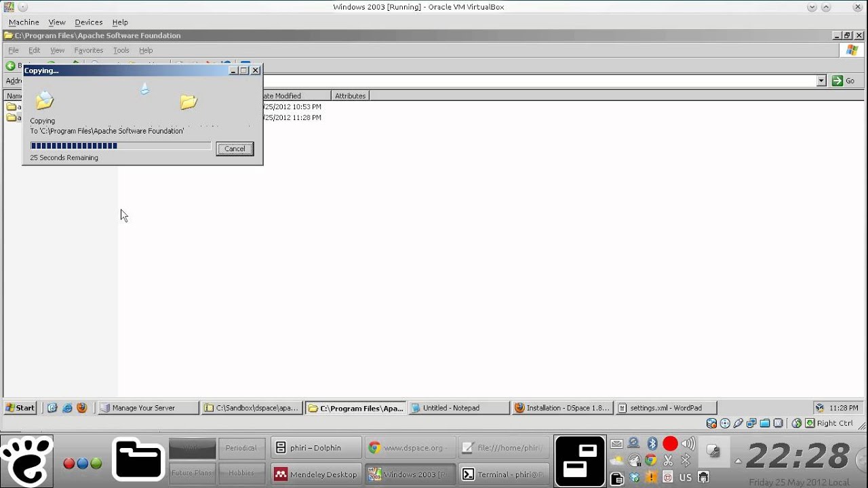The image size is (868, 488).
Task: Click the blue dot on the panel
Action: point(82,464)
